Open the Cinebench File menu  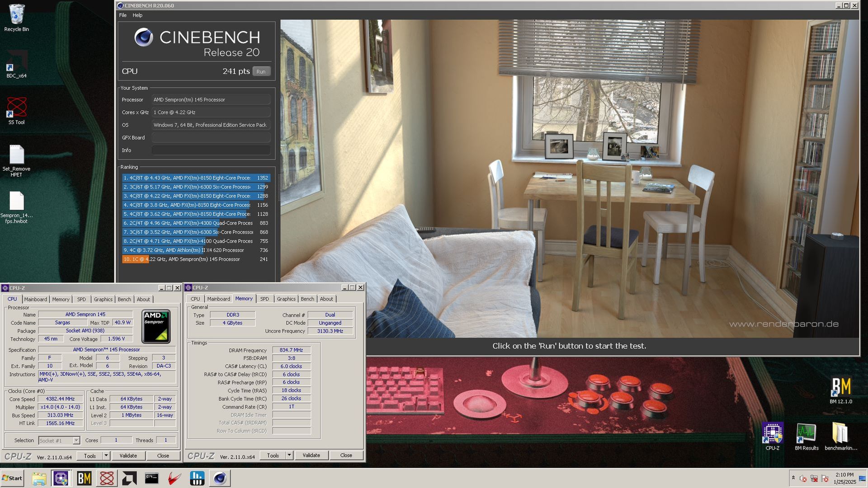(123, 15)
